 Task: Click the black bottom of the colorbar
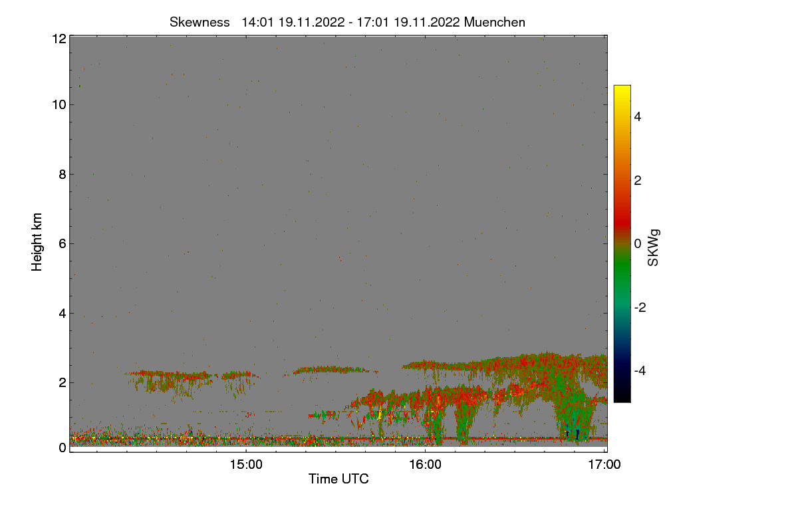tap(622, 396)
